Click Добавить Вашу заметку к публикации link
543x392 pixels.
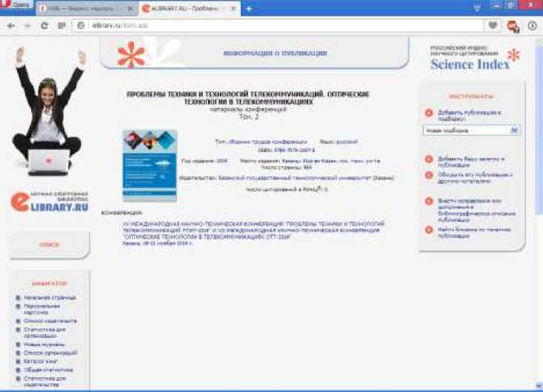[470, 162]
